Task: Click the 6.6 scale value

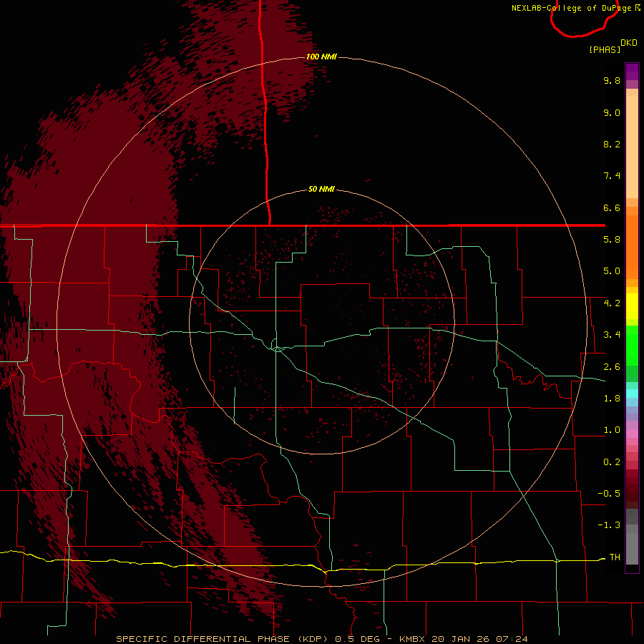Action: (612, 208)
